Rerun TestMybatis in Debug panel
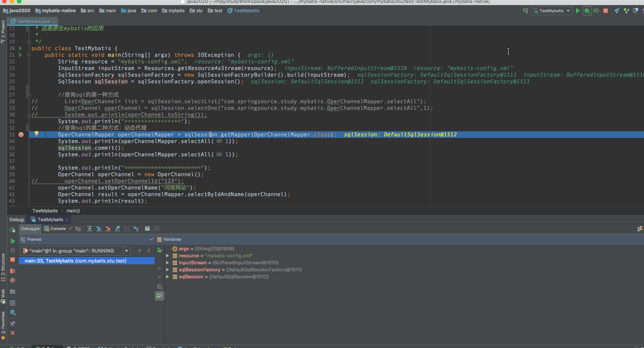Image resolution: width=644 pixels, height=348 pixels. [13, 230]
